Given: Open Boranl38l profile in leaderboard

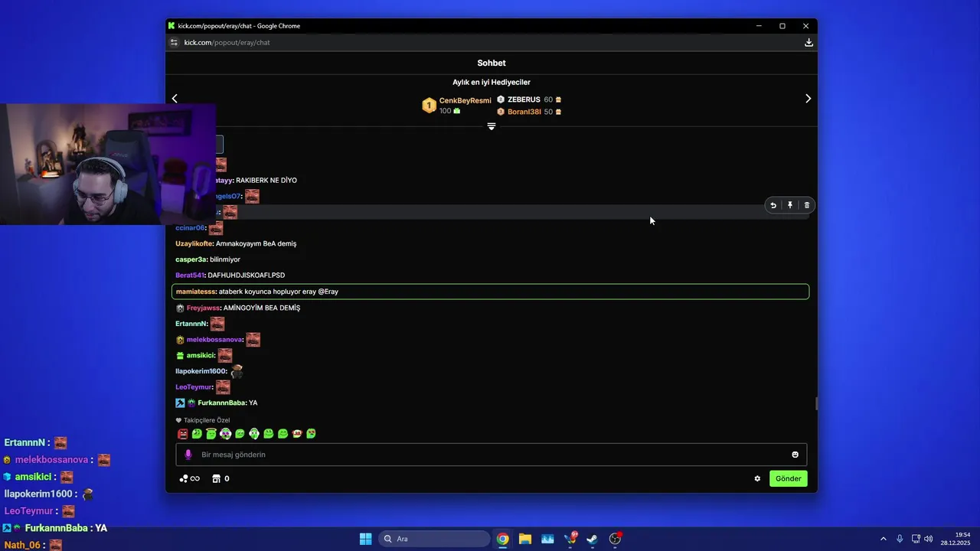Looking at the screenshot, I should coord(524,112).
